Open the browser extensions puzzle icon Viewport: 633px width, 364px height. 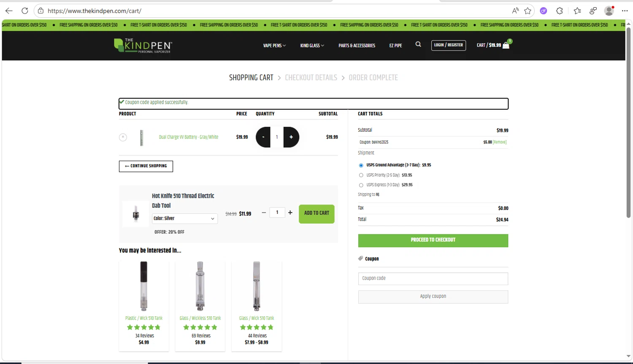pyautogui.click(x=560, y=11)
